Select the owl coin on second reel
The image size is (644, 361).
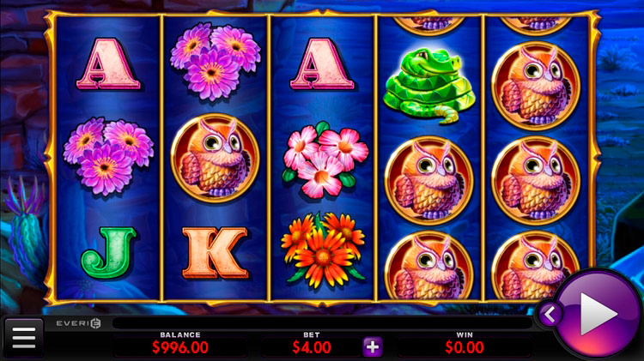[216, 159]
